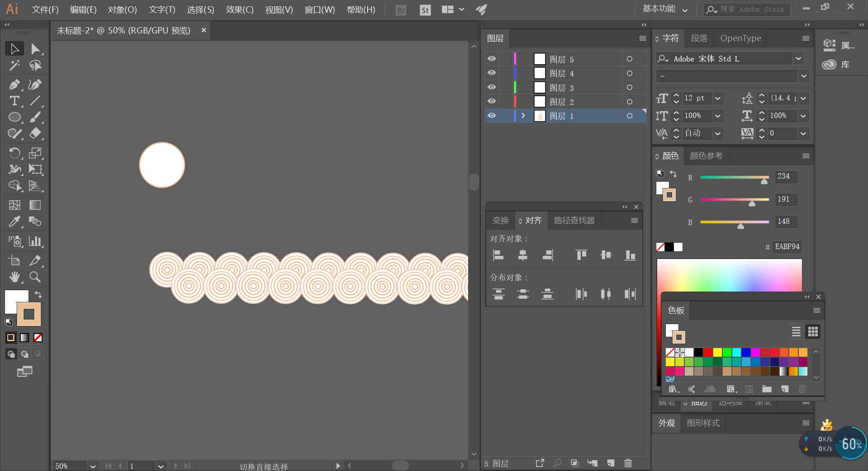Open 文件(F) menu
This screenshot has width=868, height=471.
pos(45,9)
